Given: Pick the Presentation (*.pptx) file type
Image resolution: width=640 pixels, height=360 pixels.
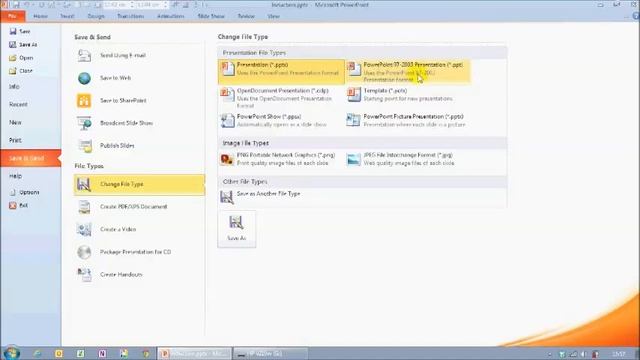Looking at the screenshot, I should pos(281,72).
